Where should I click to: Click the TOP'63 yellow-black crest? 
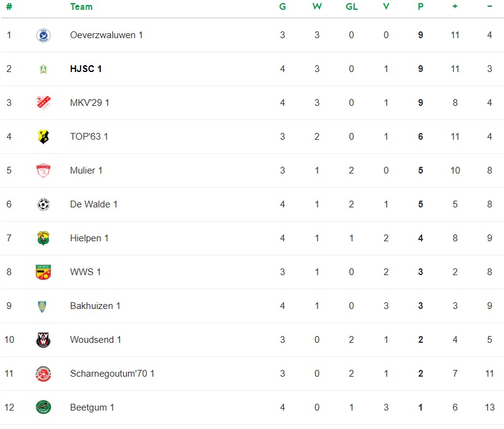click(43, 137)
